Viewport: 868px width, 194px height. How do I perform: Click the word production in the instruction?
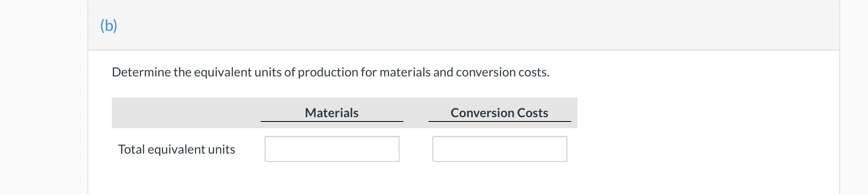[x=328, y=73]
